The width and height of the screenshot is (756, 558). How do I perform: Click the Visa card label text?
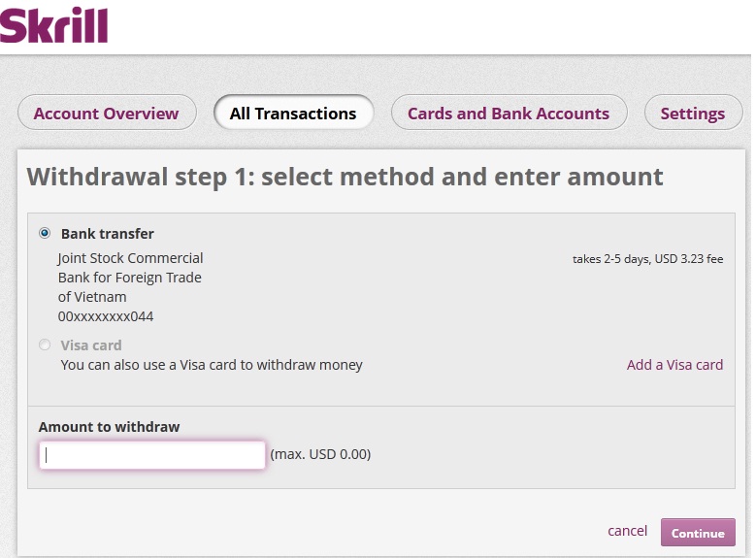tap(91, 345)
